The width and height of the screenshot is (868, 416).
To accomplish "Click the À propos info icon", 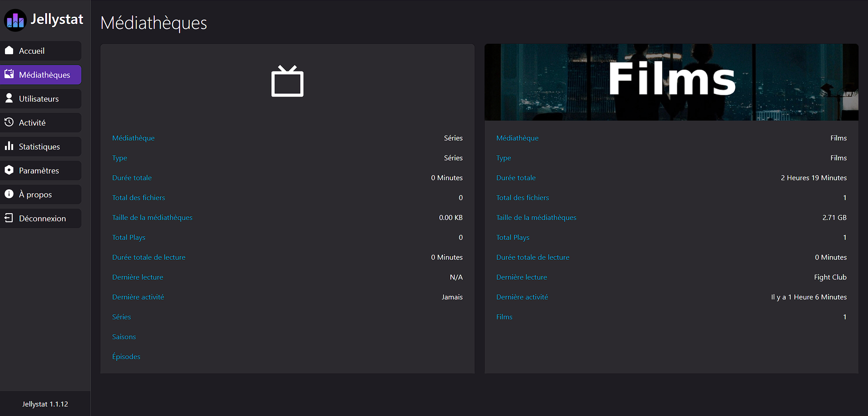I will [9, 194].
